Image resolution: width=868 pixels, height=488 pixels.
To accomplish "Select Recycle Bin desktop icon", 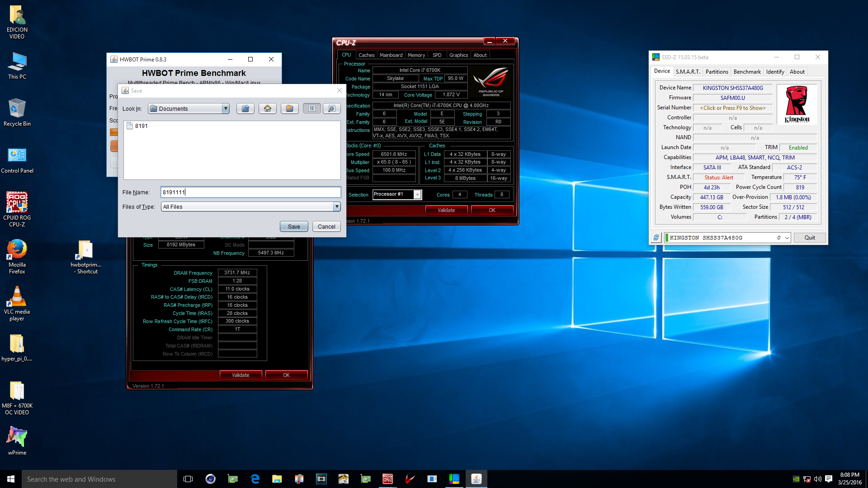I will click(x=17, y=113).
